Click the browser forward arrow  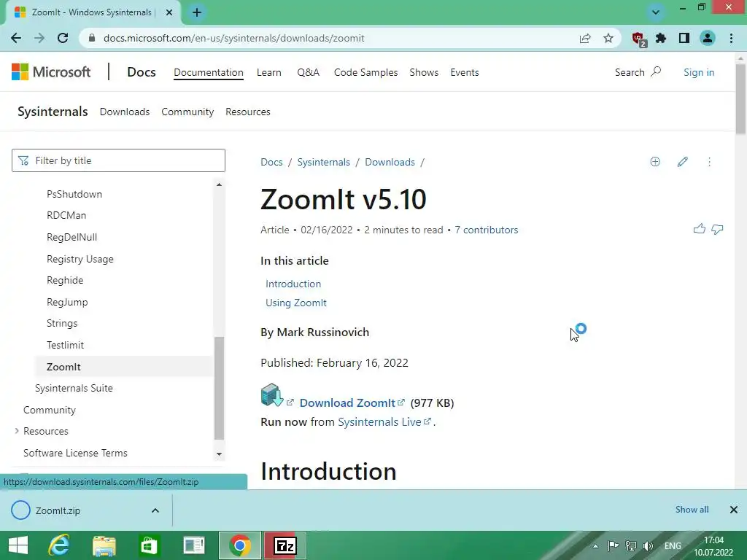click(x=39, y=38)
